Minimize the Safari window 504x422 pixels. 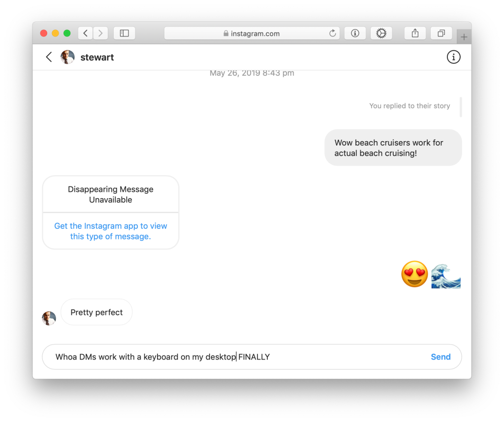(x=55, y=33)
